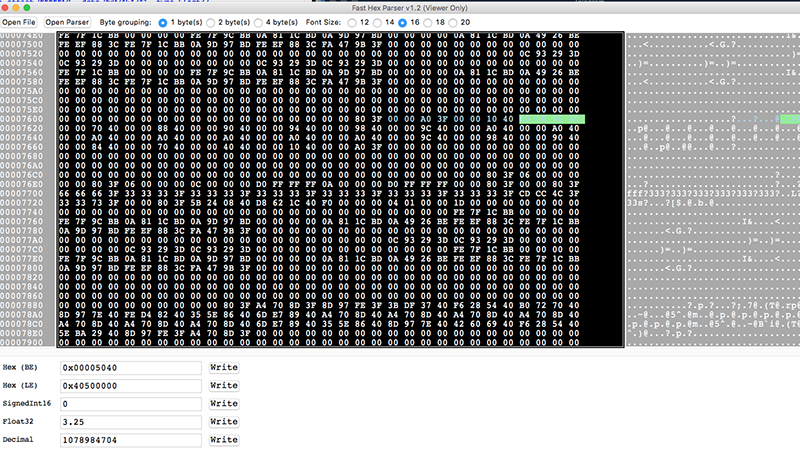The height and width of the screenshot is (450, 800).
Task: Click offset 00007500 in address column
Action: (x=22, y=44)
